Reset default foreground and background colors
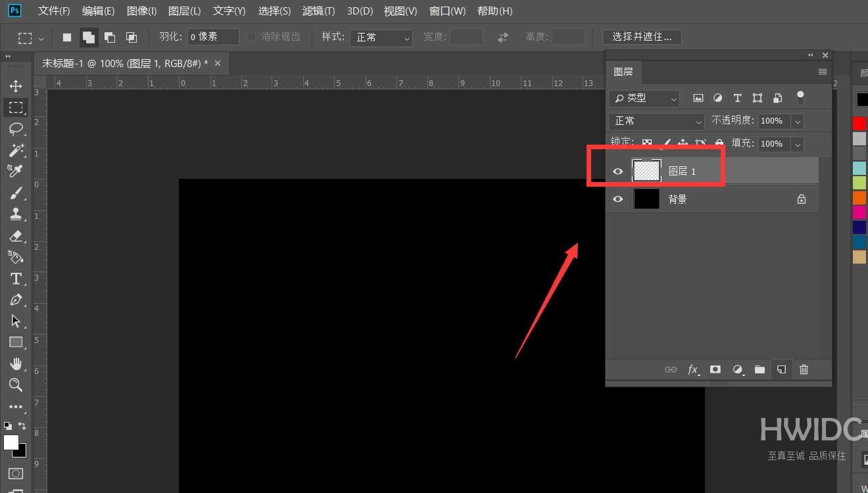The height and width of the screenshot is (493, 868). click(8, 426)
